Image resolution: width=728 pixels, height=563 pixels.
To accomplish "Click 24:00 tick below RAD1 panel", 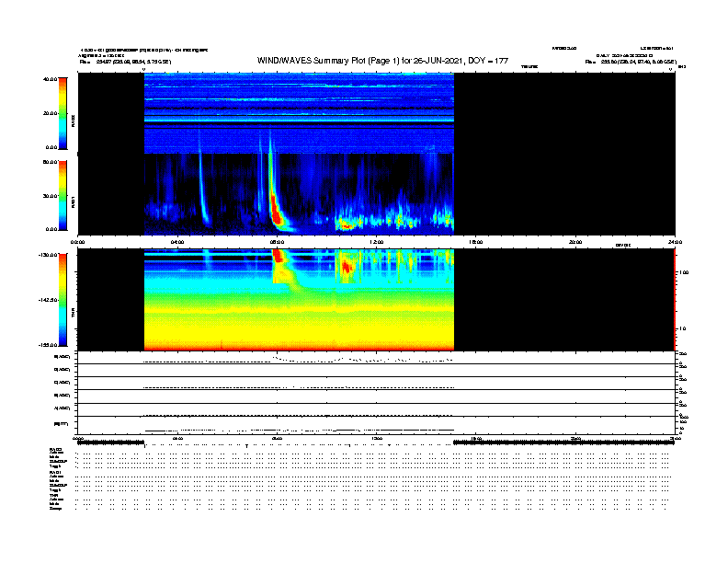I will [675, 242].
